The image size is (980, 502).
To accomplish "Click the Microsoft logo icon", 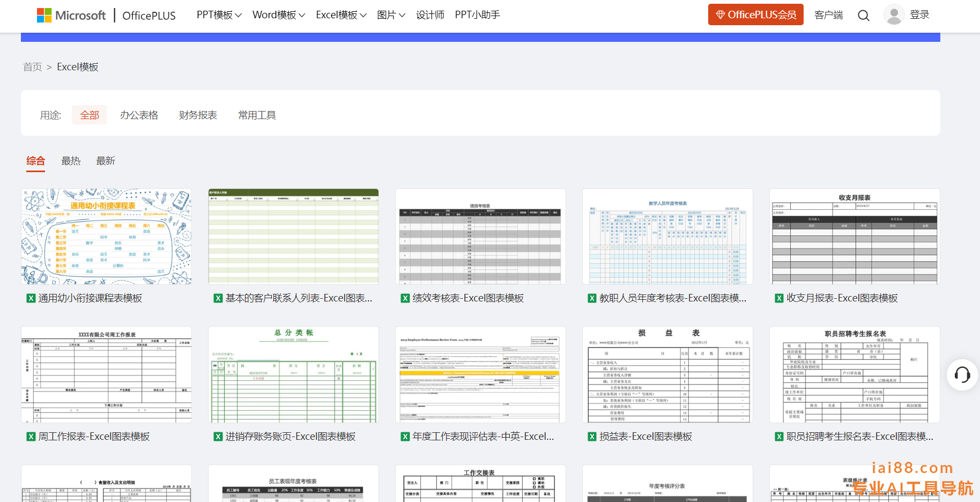I will tap(44, 15).
